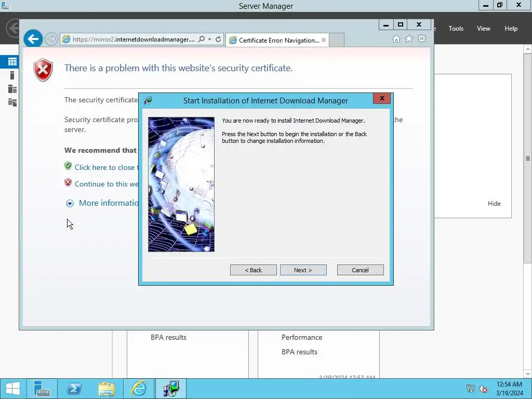
Task: Open the Windows Start button
Action: coord(13,389)
